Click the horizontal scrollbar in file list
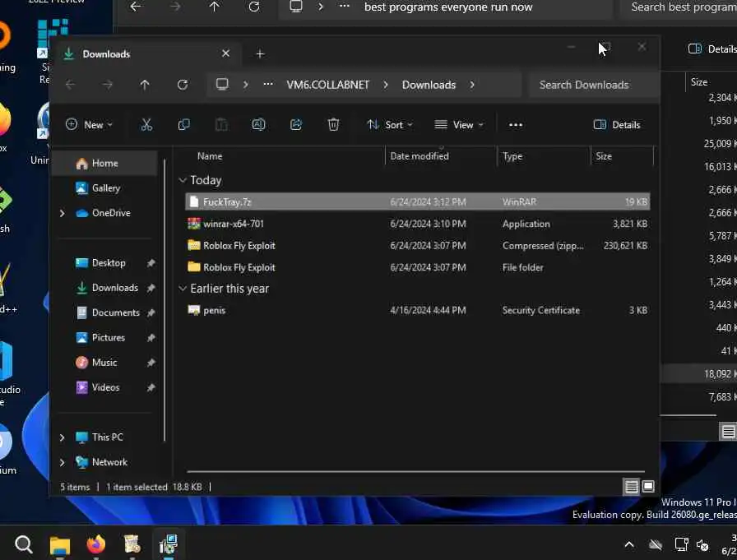The image size is (737, 560). point(415,471)
